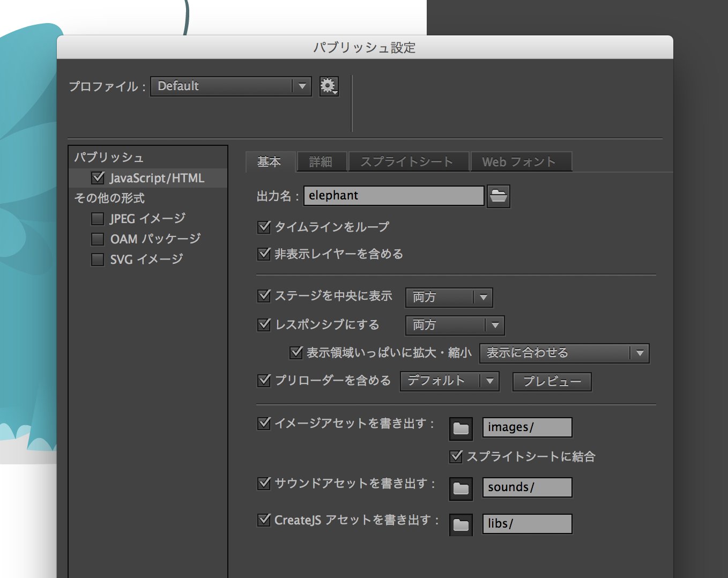The width and height of the screenshot is (728, 578).
Task: Open responsive 両方 dropdown
Action: pos(455,325)
